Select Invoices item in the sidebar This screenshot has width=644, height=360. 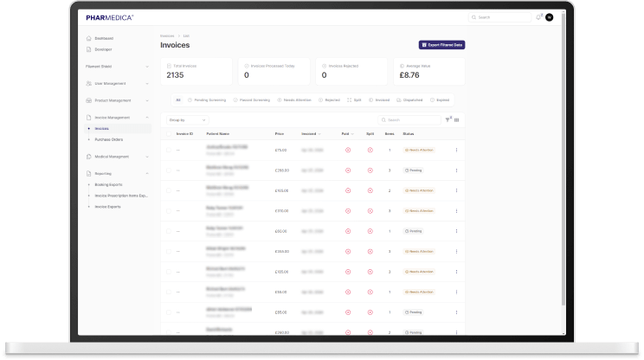[118, 128]
